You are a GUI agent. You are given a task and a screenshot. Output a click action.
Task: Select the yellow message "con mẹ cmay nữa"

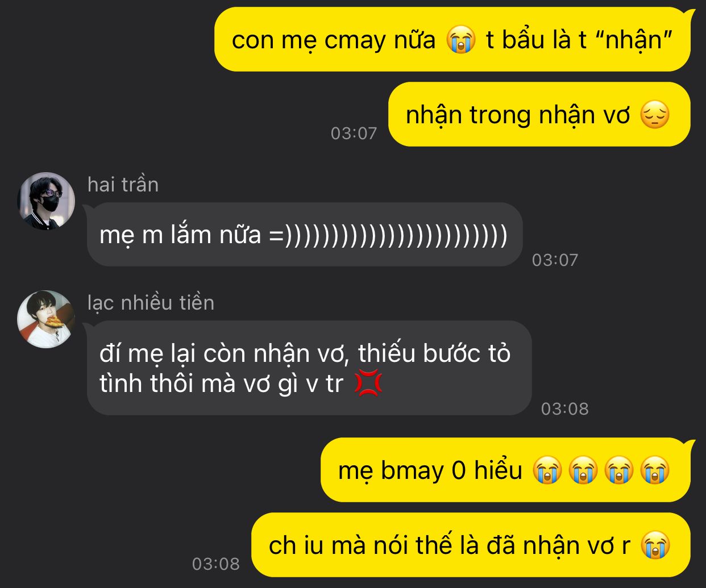tap(452, 40)
